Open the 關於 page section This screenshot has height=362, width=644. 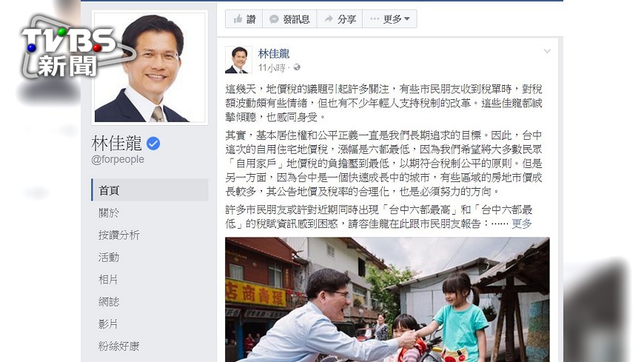click(x=109, y=212)
